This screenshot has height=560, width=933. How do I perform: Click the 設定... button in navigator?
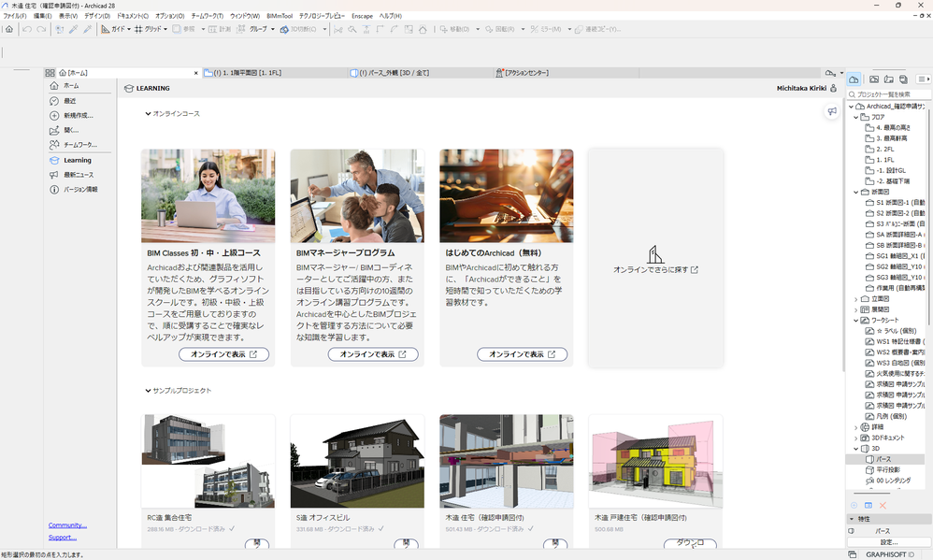[x=889, y=542]
